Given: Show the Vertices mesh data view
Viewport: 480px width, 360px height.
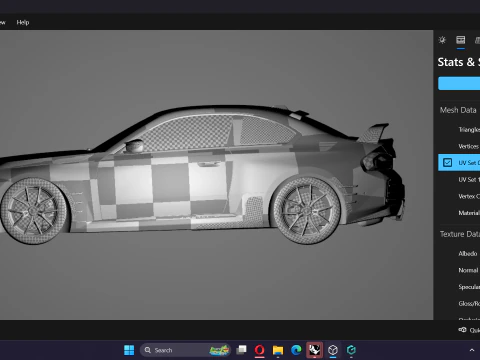Looking at the screenshot, I should tap(469, 146).
